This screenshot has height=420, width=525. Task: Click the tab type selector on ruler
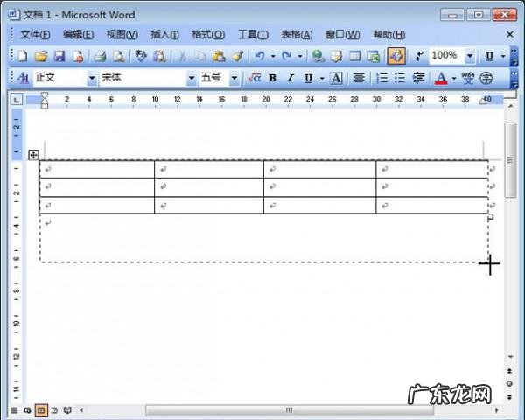[17, 99]
